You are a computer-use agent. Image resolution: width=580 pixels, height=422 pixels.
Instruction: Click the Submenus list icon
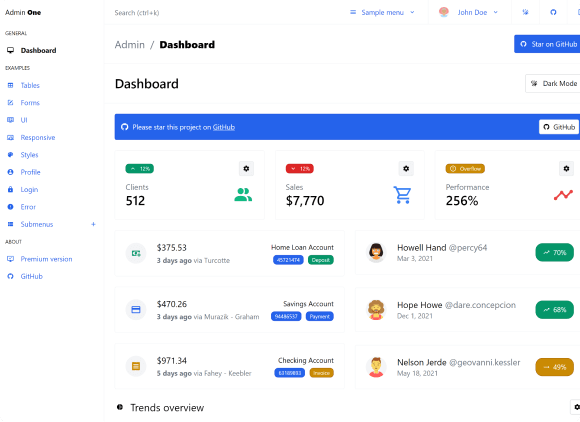tap(10, 224)
